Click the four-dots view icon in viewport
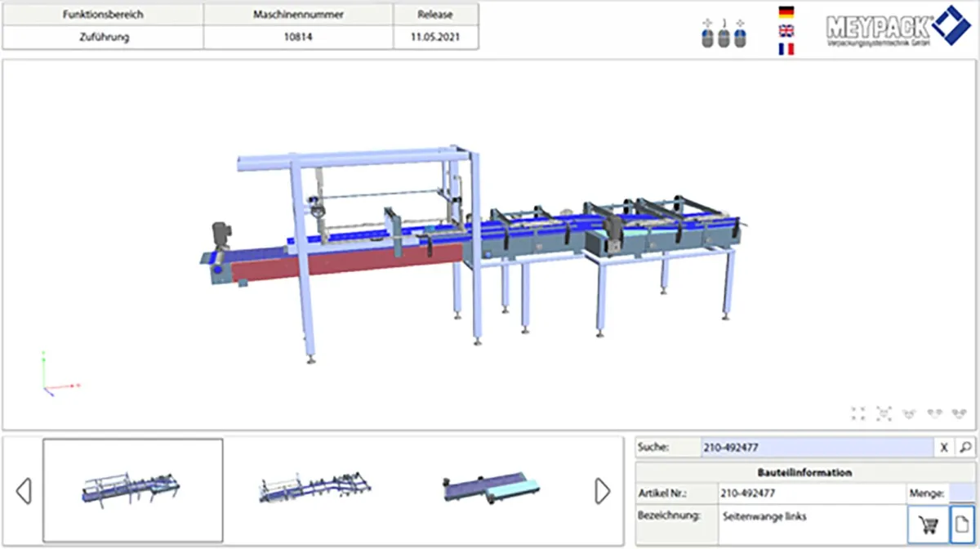Image resolution: width=980 pixels, height=549 pixels. pos(857,413)
